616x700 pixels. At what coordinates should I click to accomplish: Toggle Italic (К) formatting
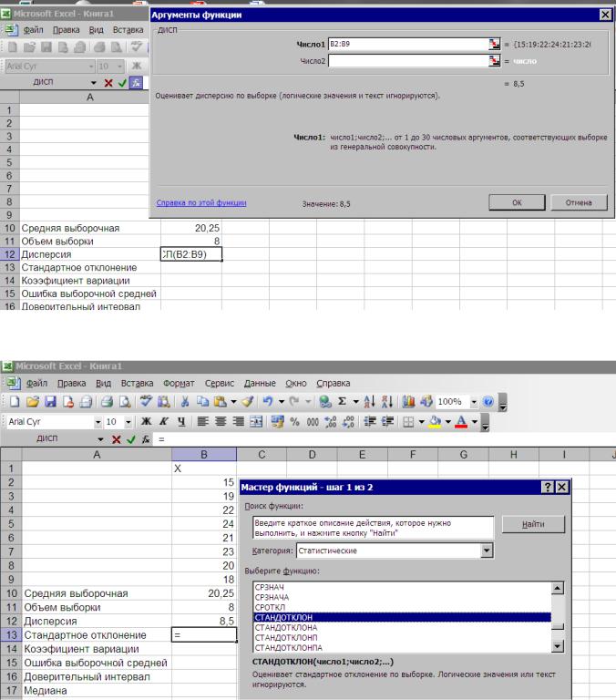click(164, 421)
